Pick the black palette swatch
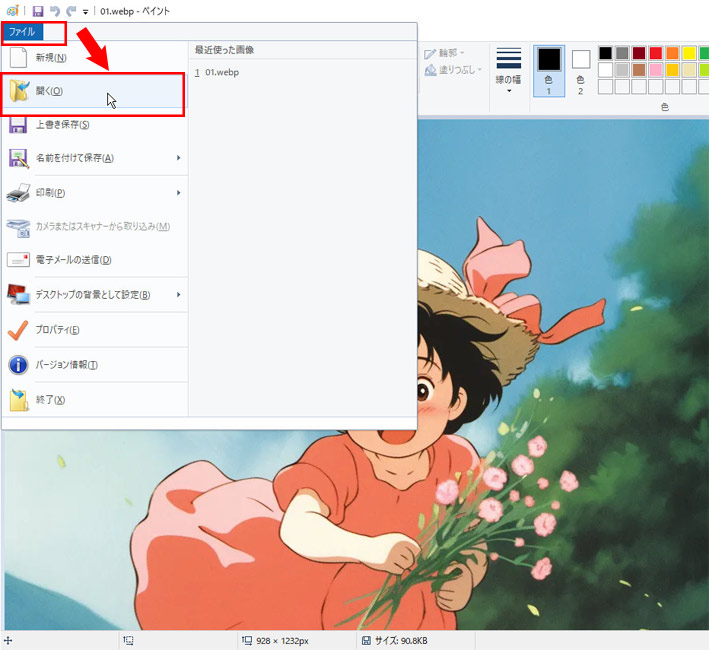 [605, 53]
